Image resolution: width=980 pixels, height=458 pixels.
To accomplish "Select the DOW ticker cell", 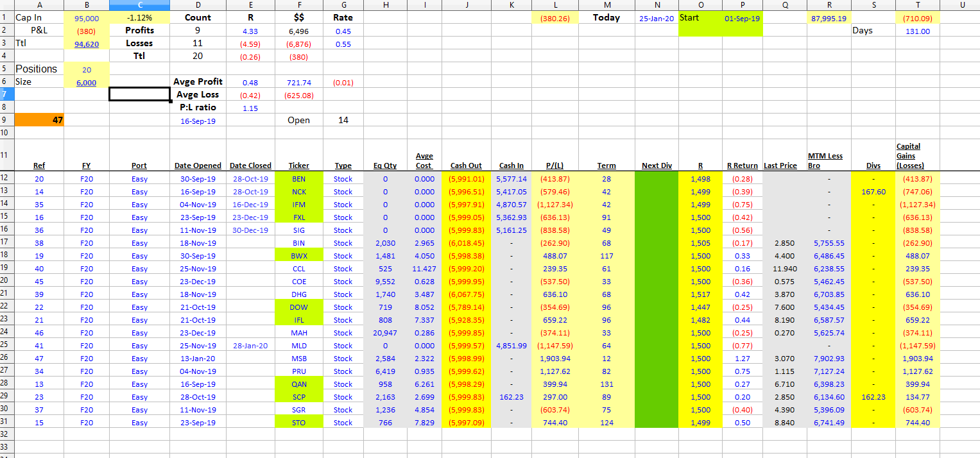I will pos(299,307).
